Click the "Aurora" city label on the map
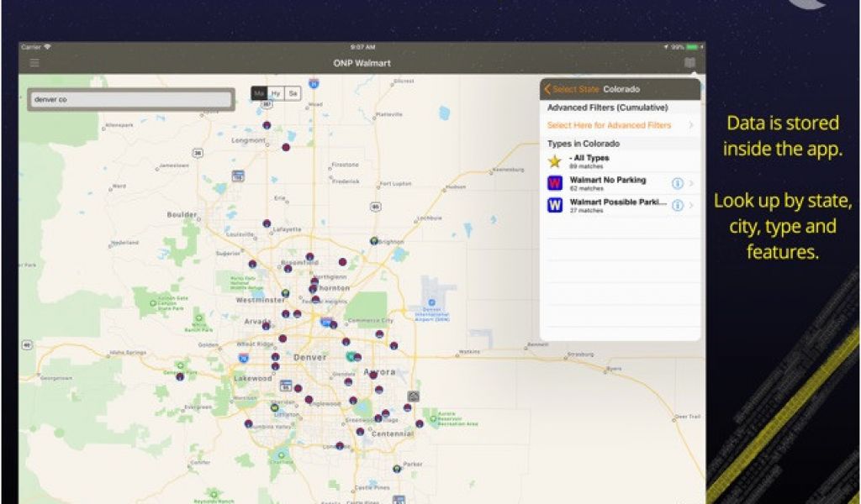This screenshot has height=504, width=861. tap(380, 372)
